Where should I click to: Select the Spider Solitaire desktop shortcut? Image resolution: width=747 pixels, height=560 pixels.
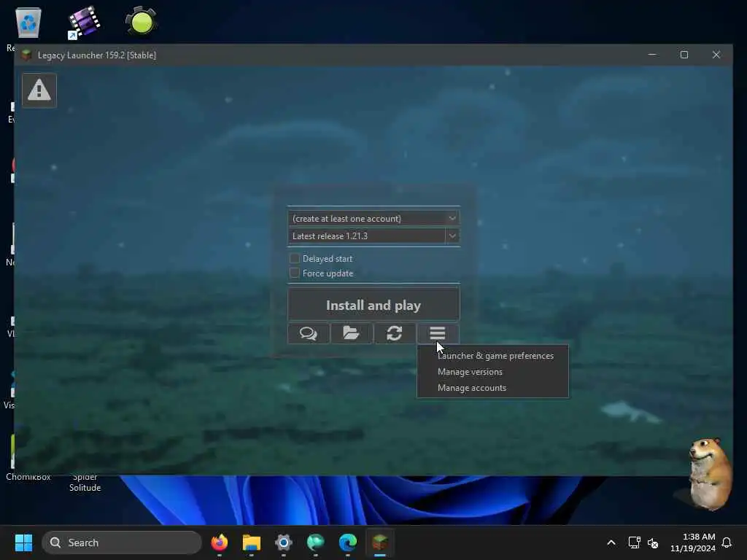85,482
